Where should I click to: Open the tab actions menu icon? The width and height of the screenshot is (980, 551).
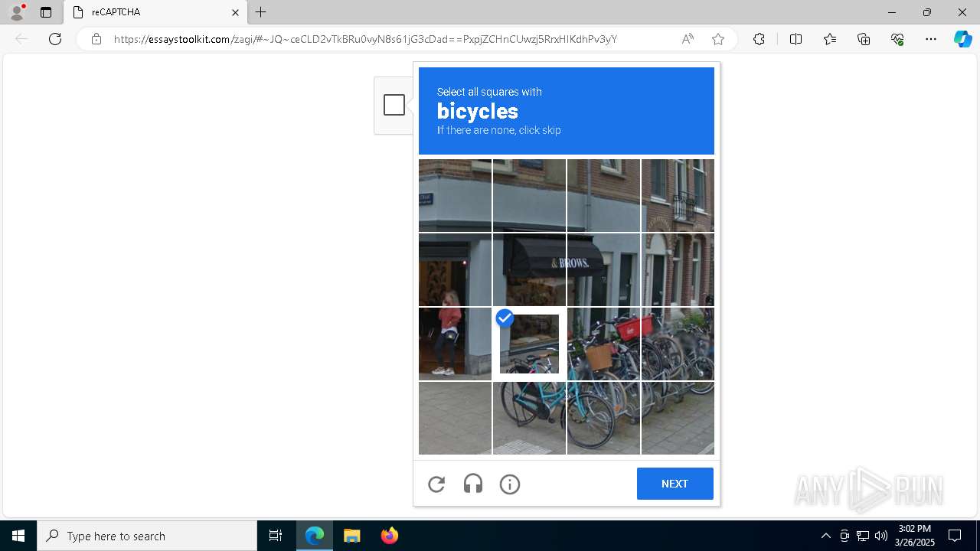coord(46,12)
